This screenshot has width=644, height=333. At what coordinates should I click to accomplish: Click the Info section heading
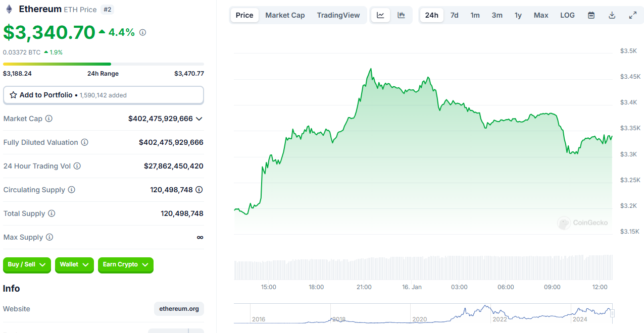(12, 289)
